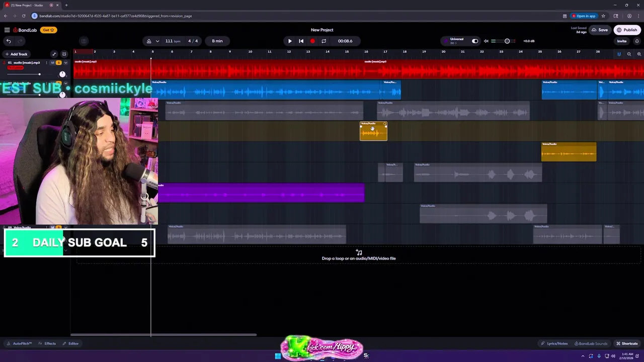Collapse track heights with the resize icon
This screenshot has width=644, height=362.
(64, 54)
